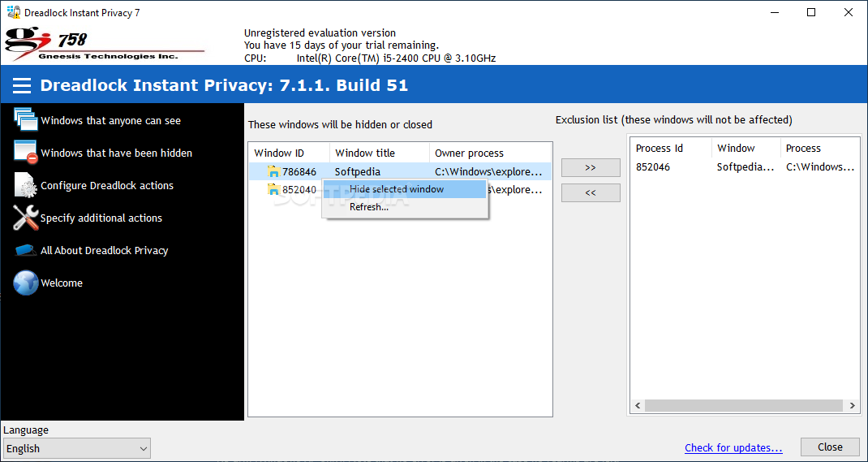Click the blue About Dreadlock icon
Viewport: 868px width, 462px height.
pos(25,250)
